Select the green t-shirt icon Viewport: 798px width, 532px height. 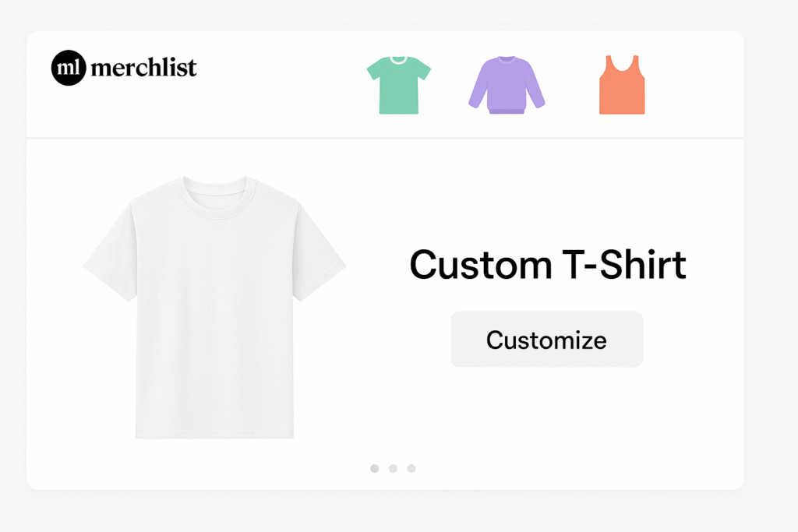(x=398, y=85)
